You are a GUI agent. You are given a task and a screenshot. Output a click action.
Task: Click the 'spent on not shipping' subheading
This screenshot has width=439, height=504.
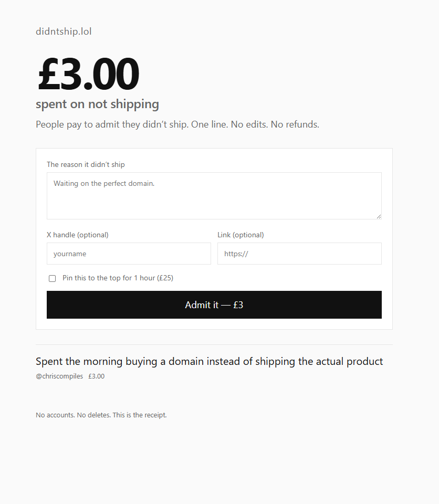[x=97, y=104]
